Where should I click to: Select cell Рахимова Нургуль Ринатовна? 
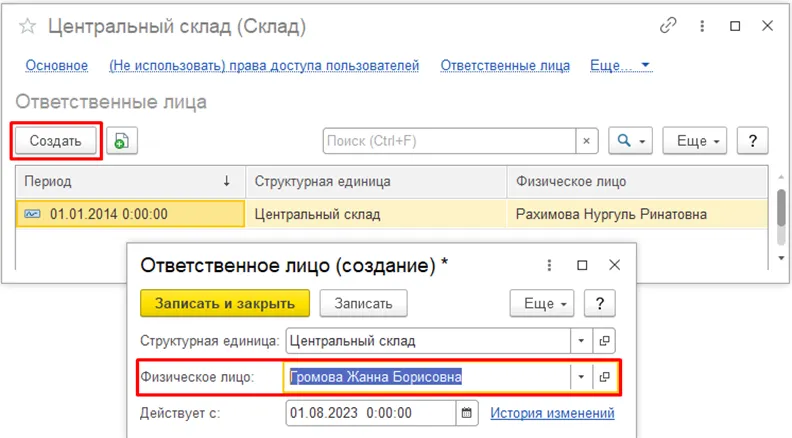point(637,214)
